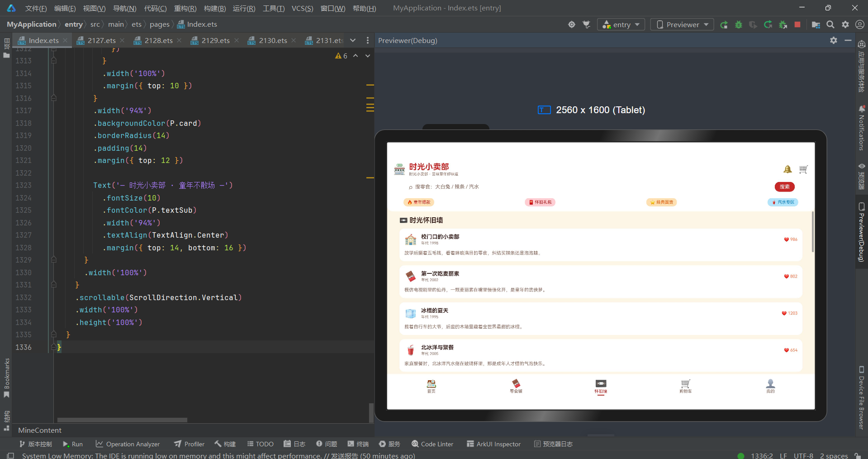Toggle like heart 986 on 校门口的小卖部
868x459 pixels.
pos(791,239)
